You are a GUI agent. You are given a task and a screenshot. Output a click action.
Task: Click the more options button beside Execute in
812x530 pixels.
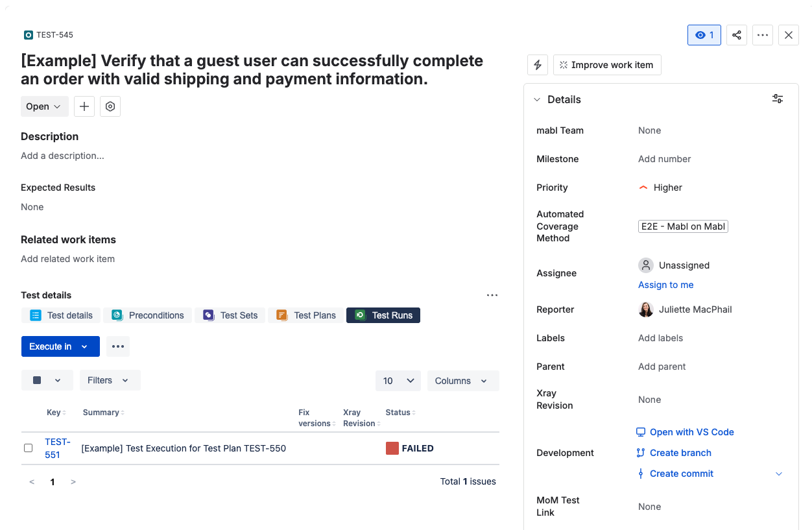pyautogui.click(x=117, y=346)
